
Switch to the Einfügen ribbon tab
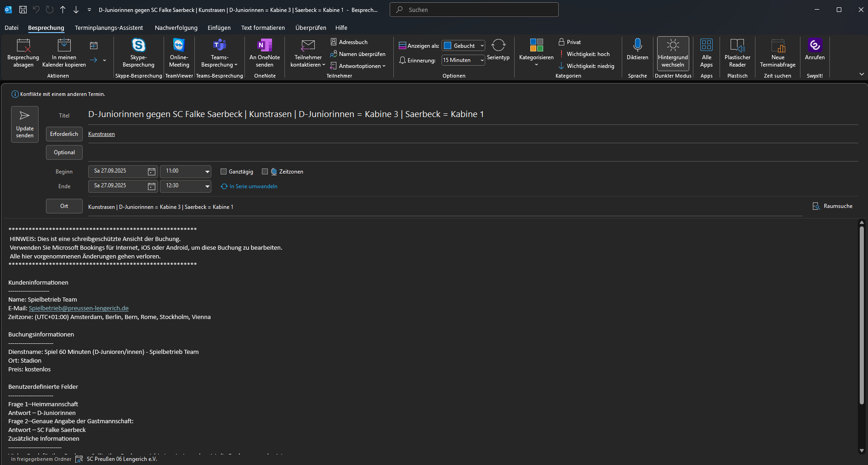[219, 28]
